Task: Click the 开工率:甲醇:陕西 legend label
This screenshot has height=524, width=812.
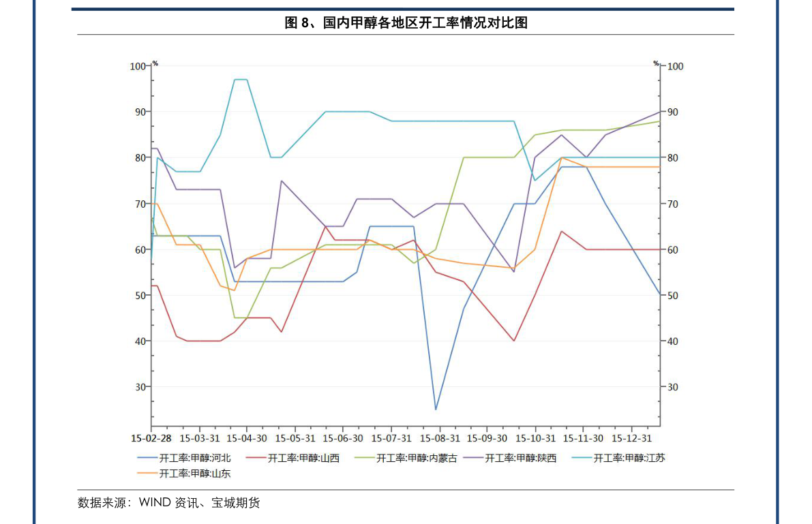Action: pos(520,459)
